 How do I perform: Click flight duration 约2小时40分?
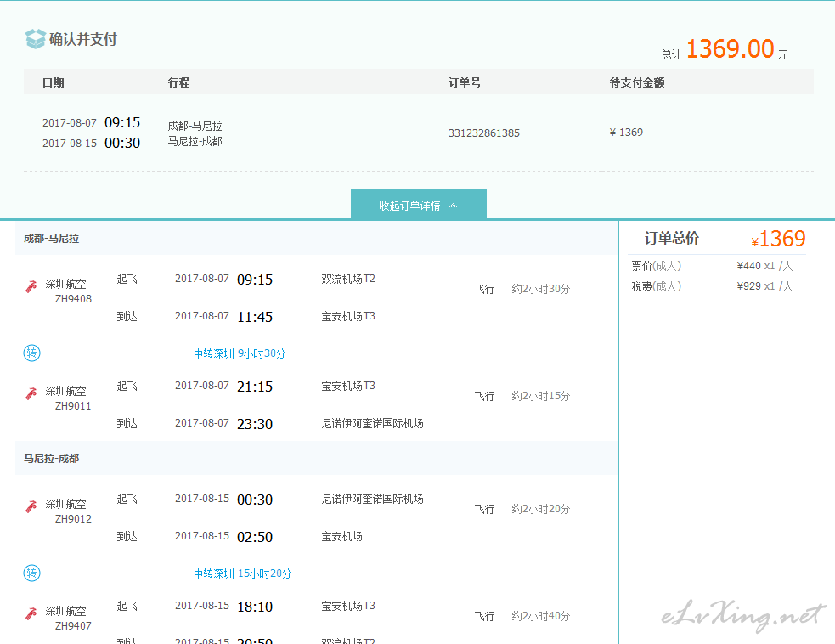tap(540, 616)
